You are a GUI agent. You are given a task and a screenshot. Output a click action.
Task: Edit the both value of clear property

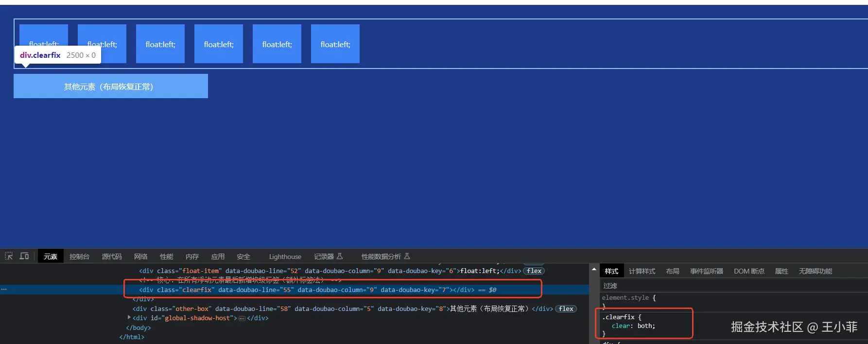[x=644, y=326]
